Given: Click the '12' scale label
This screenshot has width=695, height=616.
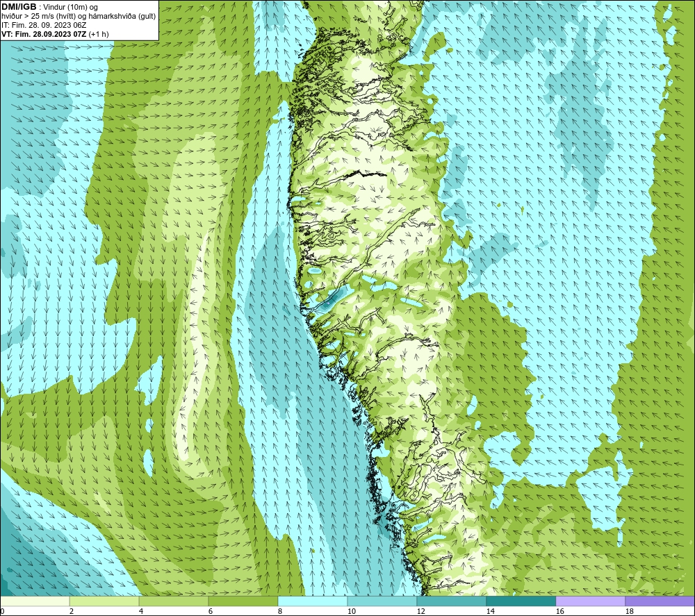Looking at the screenshot, I should 420,611.
